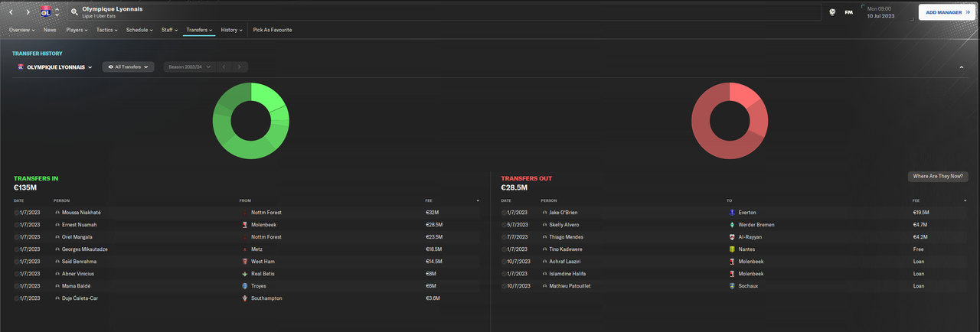Click player icon beside Moussa Niakhaté

point(57,213)
